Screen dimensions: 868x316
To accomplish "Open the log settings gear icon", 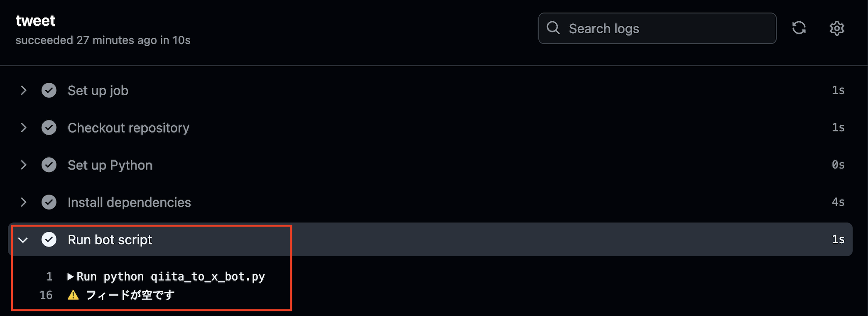I will click(837, 28).
